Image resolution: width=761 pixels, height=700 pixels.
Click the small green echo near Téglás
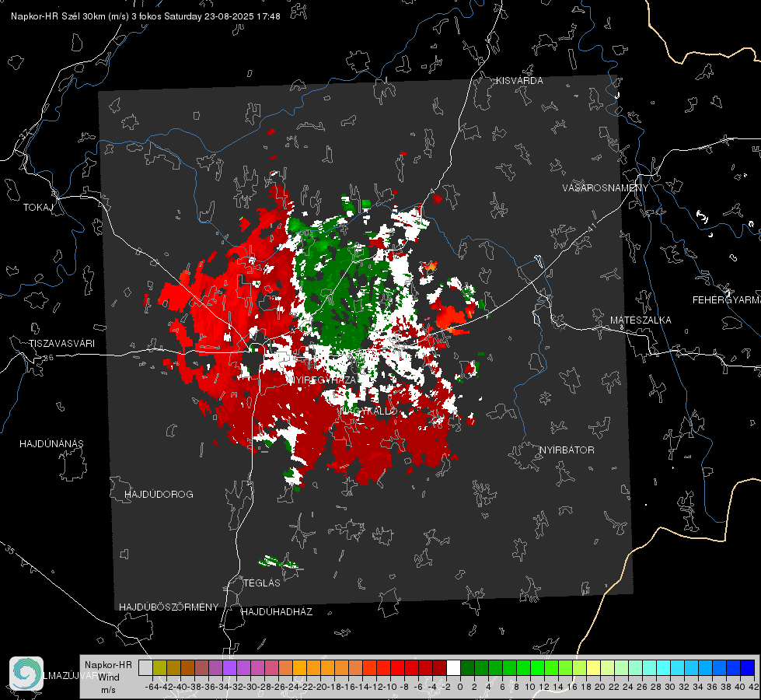coord(279,562)
